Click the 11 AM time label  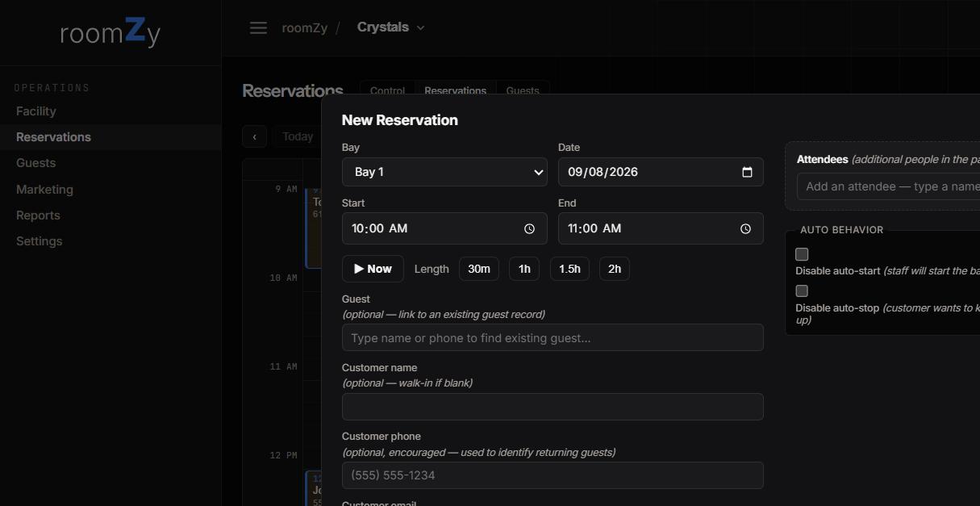click(283, 366)
